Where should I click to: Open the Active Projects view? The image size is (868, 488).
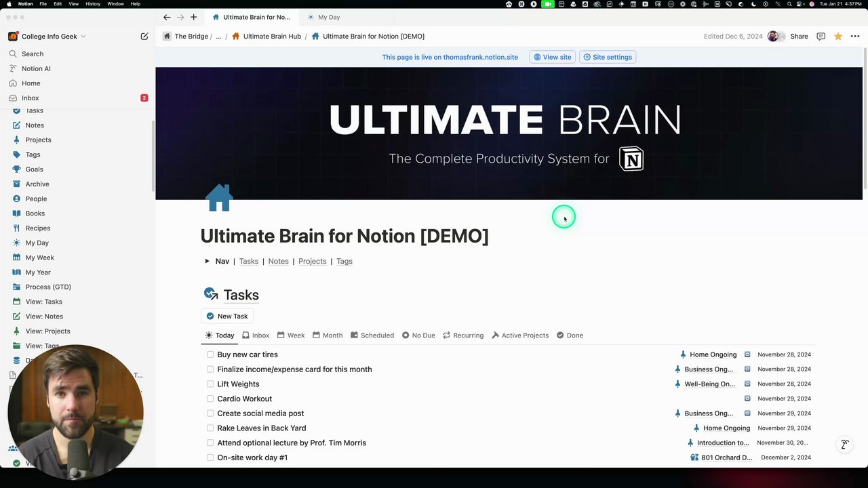[520, 335]
